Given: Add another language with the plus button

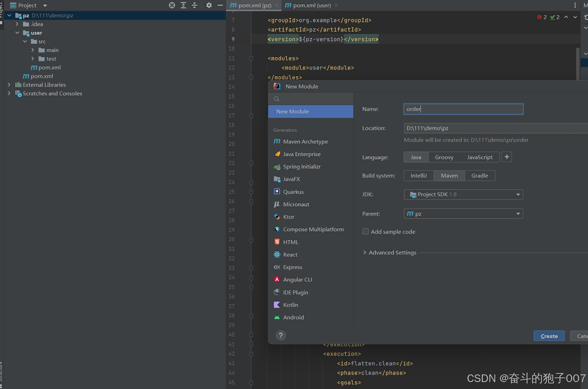Looking at the screenshot, I should pos(507,157).
